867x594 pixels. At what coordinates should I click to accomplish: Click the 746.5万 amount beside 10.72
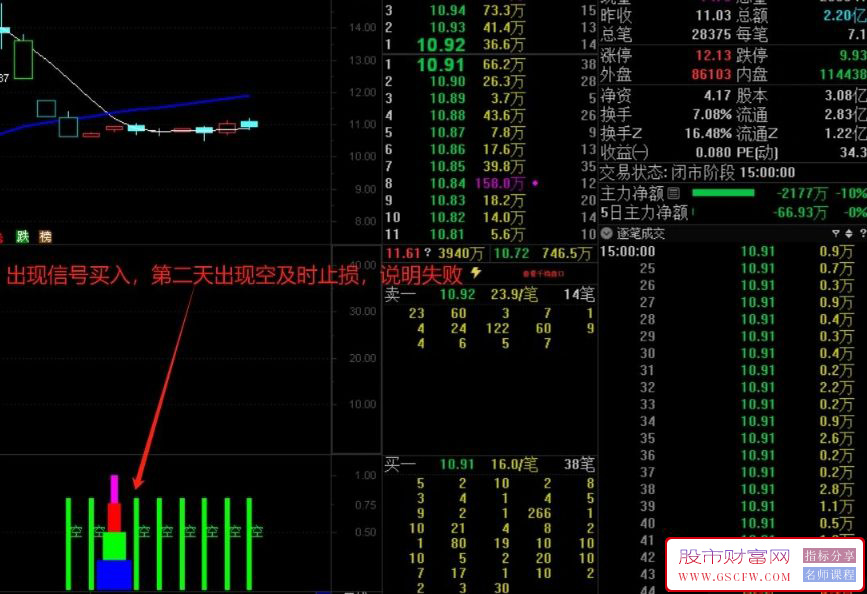pyautogui.click(x=566, y=254)
